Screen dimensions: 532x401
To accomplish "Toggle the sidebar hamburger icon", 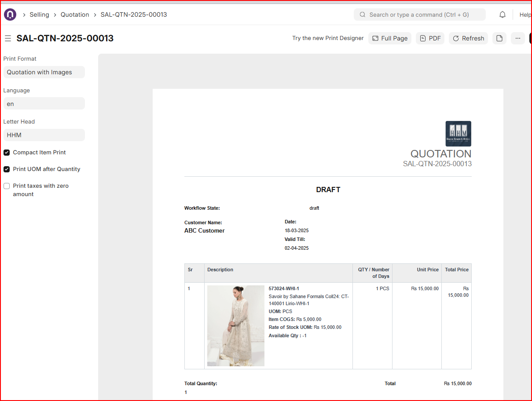I will tap(8, 38).
